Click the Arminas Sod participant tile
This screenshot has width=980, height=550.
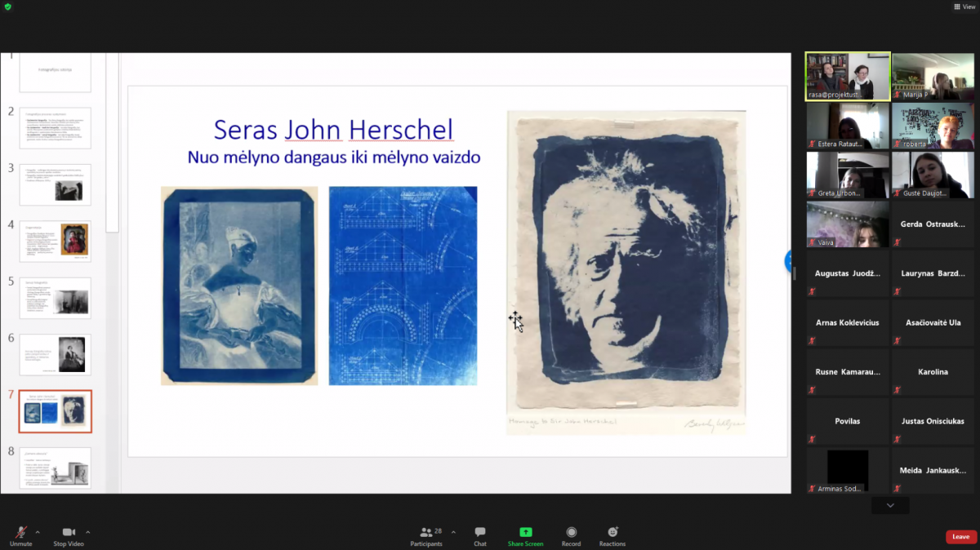[x=848, y=471]
